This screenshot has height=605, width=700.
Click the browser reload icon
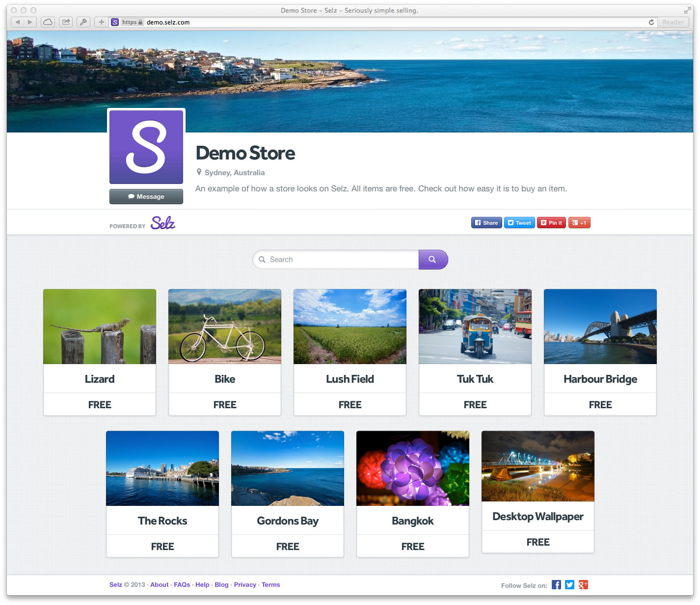click(651, 22)
